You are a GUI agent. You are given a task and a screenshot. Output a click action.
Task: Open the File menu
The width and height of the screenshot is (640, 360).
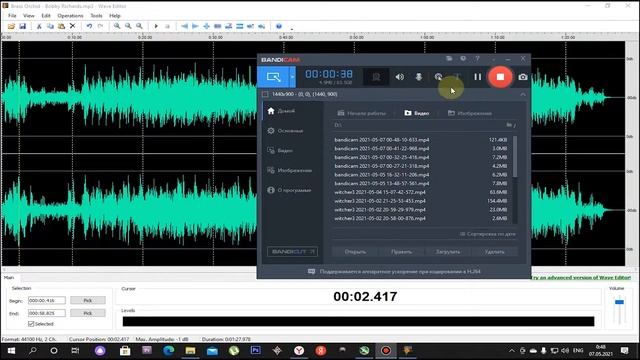pyautogui.click(x=12, y=16)
